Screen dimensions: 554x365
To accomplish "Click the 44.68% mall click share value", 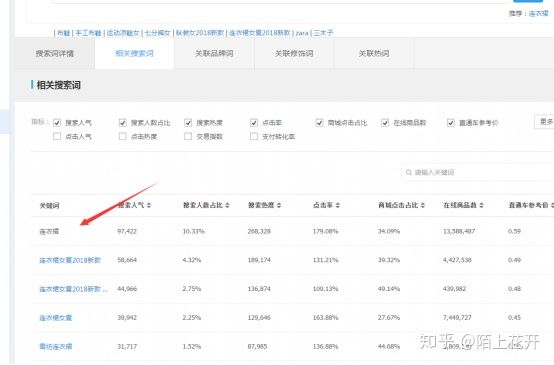I will click(389, 346).
